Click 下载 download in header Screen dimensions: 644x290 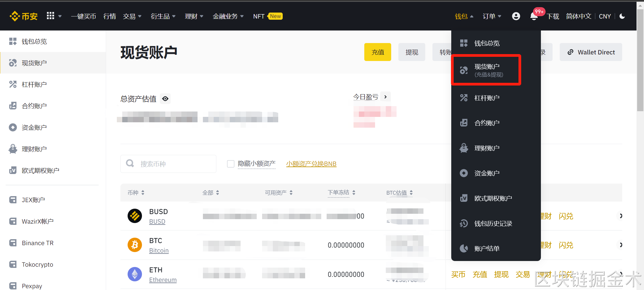(553, 16)
